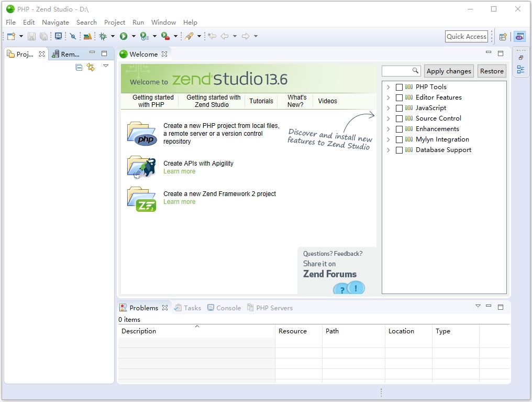The width and height of the screenshot is (532, 402).
Task: Click the Quick Access search box
Action: (x=466, y=36)
